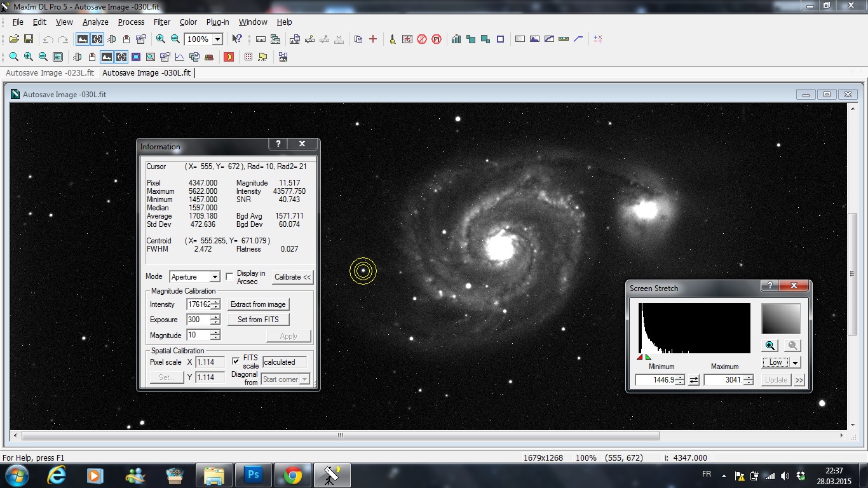Viewport: 868px width, 488px height.
Task: Expand the Low stretch preset dropdown
Action: coord(795,363)
